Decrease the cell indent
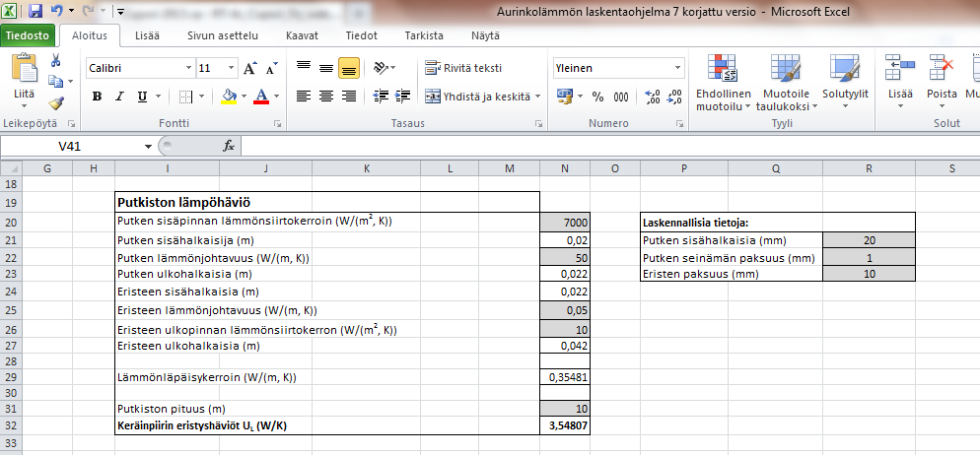The height and width of the screenshot is (455, 980). [380, 97]
